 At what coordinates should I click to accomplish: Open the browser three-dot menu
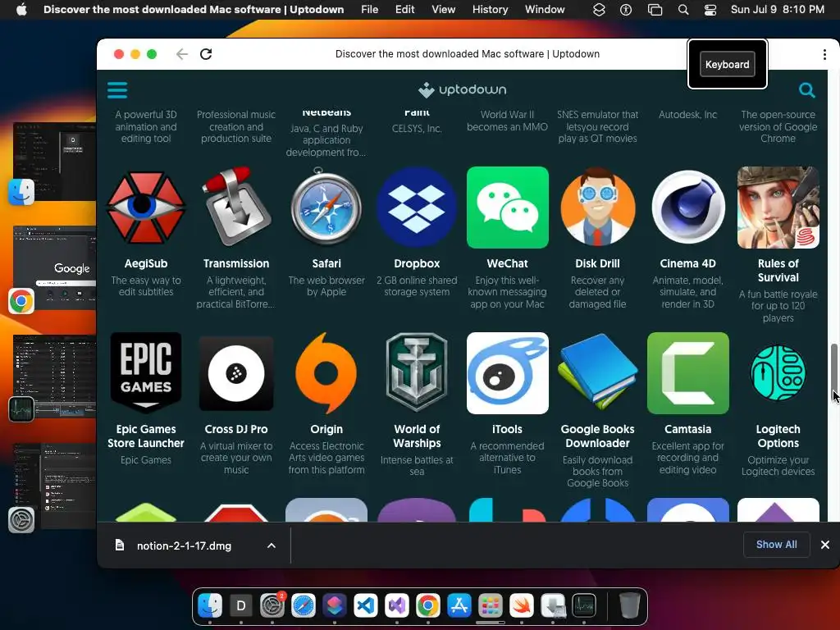click(x=824, y=54)
